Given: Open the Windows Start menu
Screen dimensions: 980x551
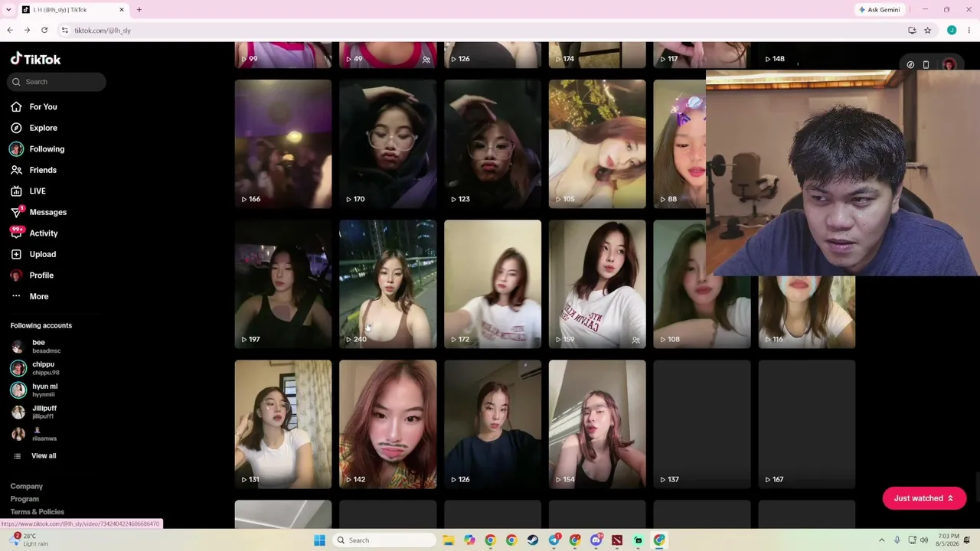Looking at the screenshot, I should click(x=319, y=540).
